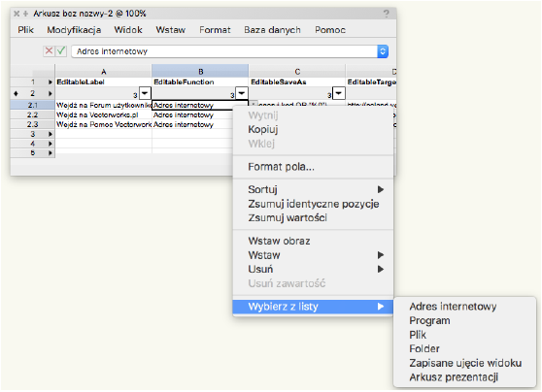
Task: Open the Format menu
Action: tap(215, 30)
